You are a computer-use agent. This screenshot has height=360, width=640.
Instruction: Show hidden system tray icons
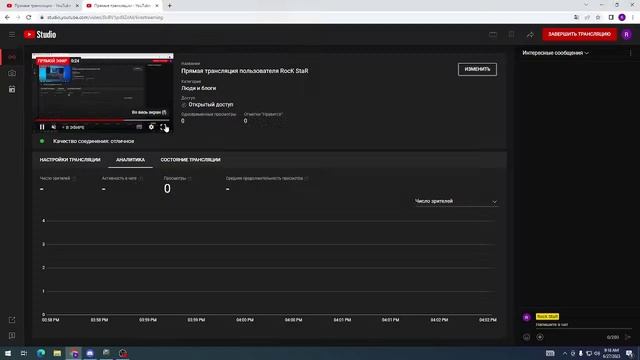click(x=565, y=353)
